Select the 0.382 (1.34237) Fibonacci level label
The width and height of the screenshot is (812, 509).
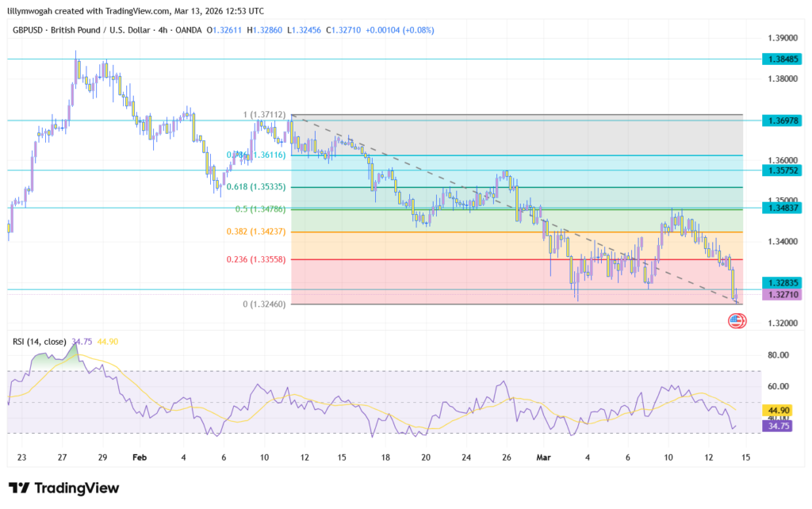pos(255,232)
